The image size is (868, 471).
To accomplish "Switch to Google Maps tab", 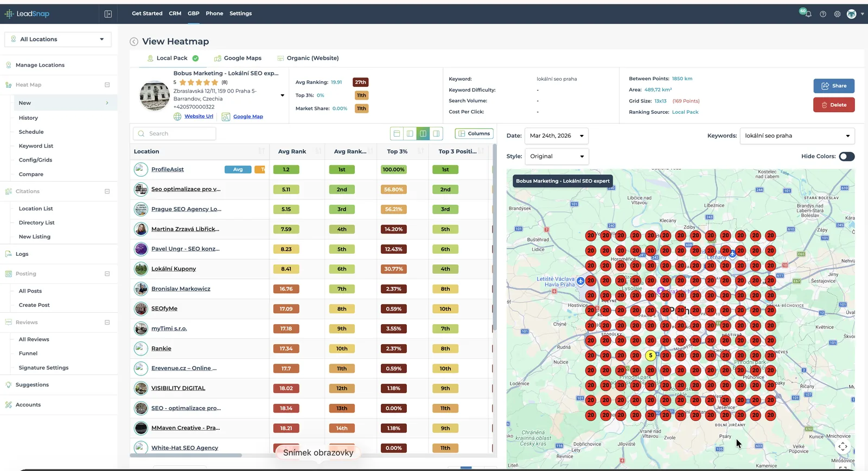I will coord(238,58).
